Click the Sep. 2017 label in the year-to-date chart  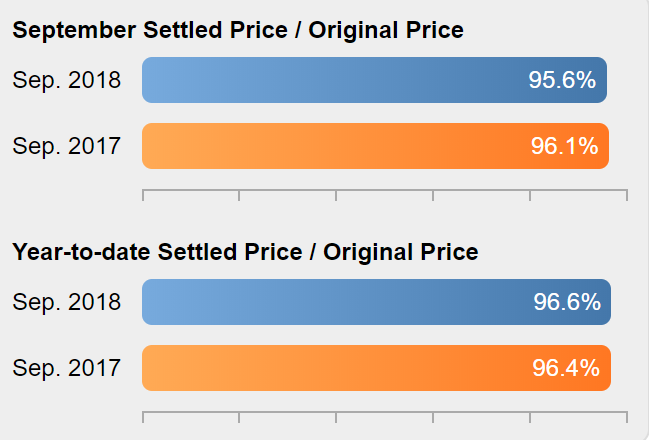67,368
